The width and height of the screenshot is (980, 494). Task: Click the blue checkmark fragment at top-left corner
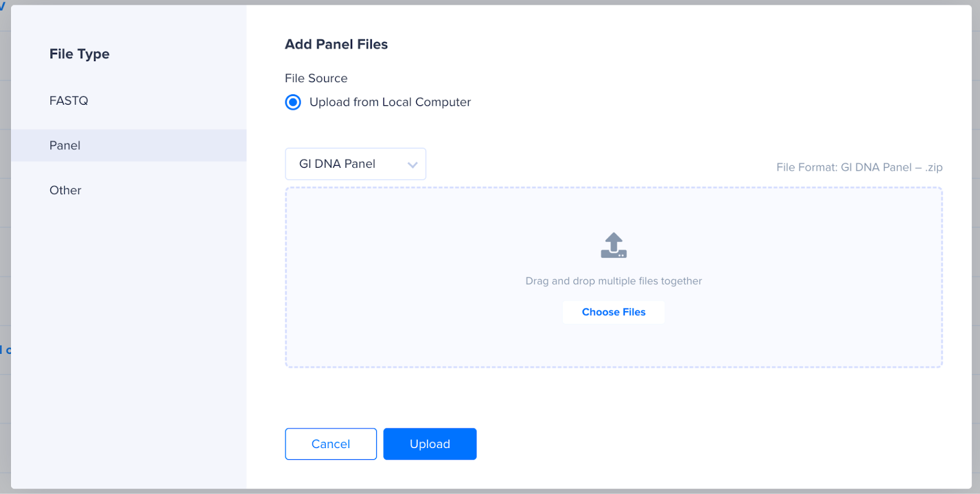pos(2,5)
